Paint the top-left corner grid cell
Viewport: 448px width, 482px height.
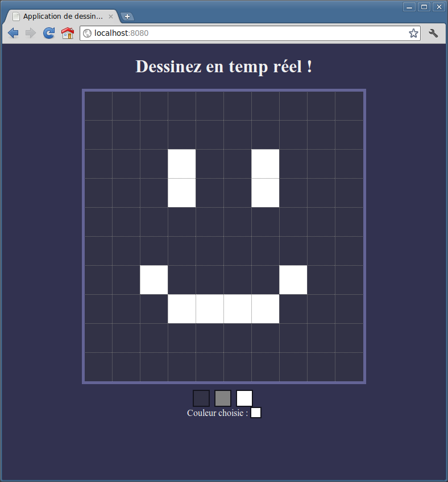click(98, 106)
